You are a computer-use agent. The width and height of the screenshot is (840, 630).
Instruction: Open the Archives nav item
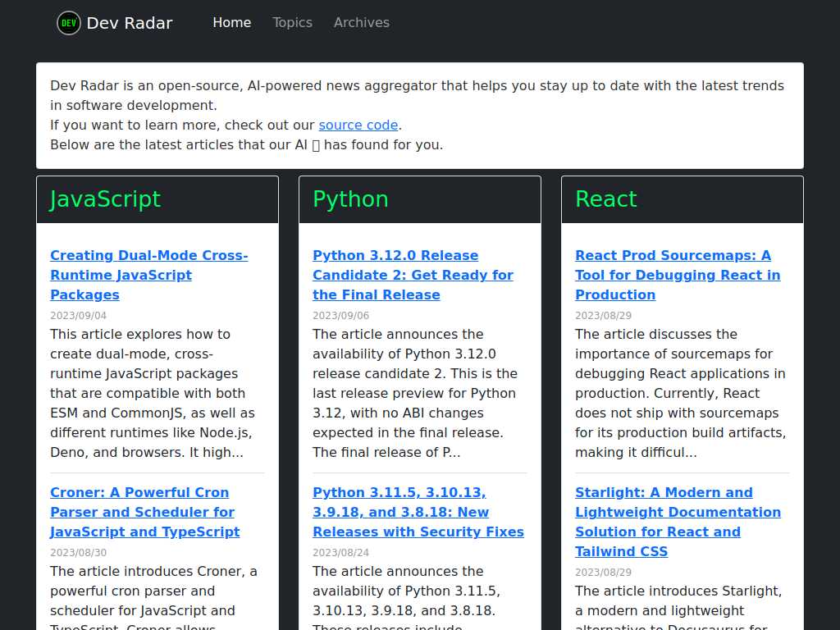362,22
